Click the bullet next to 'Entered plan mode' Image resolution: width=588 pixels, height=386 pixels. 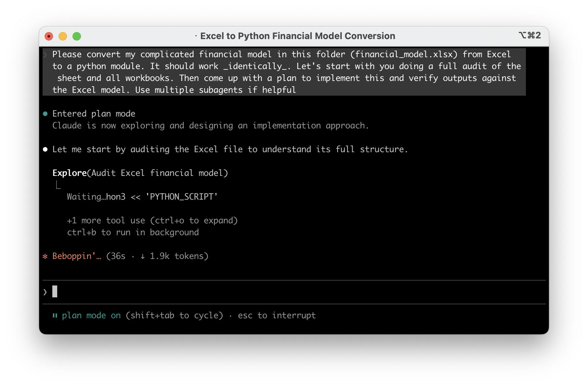[x=45, y=113]
